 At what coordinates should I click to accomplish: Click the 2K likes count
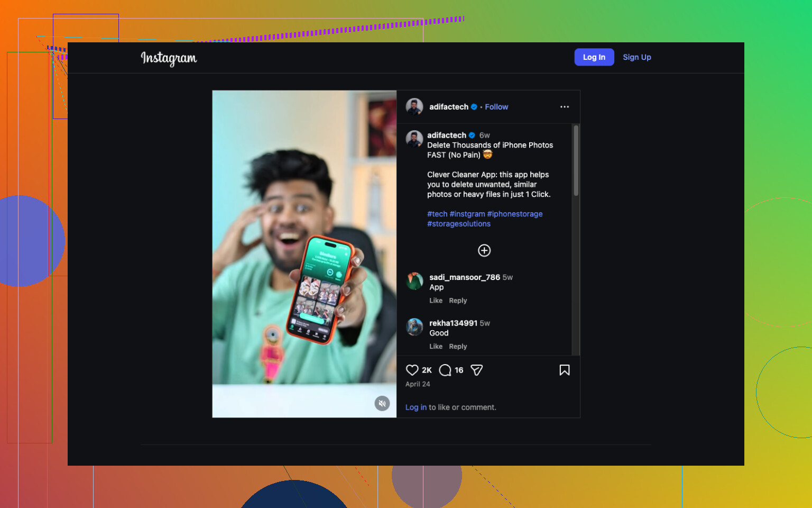427,370
